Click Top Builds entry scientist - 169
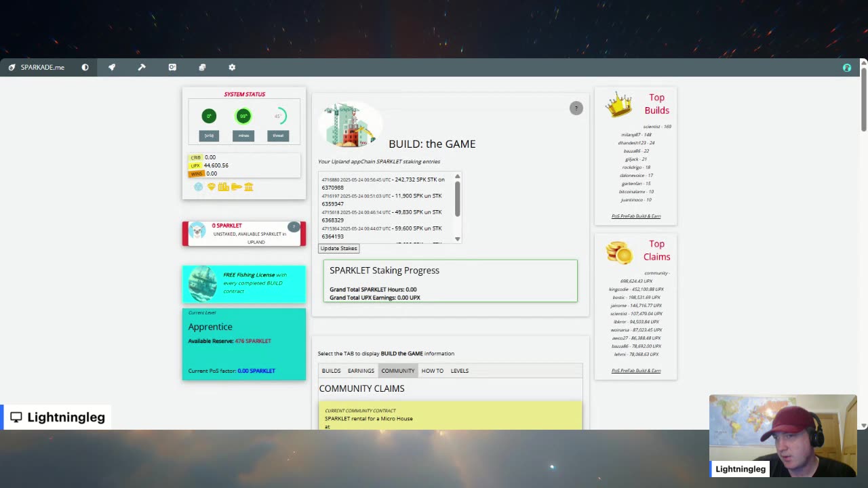 pos(657,127)
